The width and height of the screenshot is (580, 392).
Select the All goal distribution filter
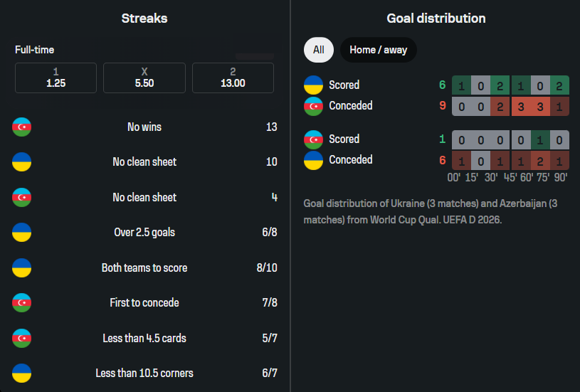pyautogui.click(x=318, y=50)
